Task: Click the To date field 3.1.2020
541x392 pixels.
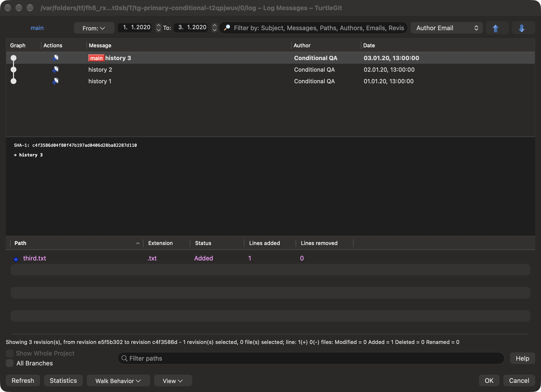Action: (x=191, y=28)
